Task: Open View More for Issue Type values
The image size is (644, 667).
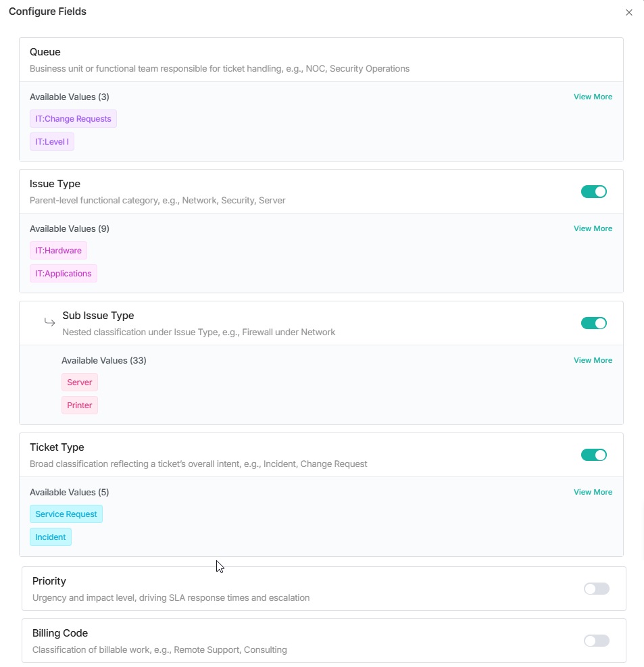Action: 593,228
